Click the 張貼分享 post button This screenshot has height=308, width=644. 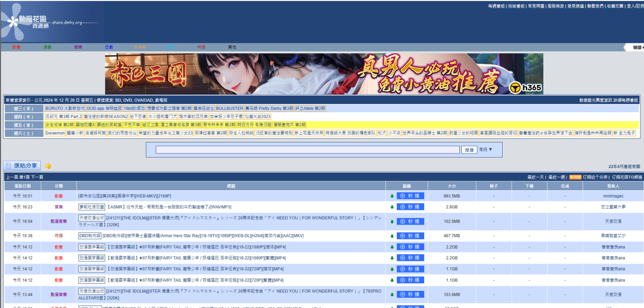click(x=22, y=166)
